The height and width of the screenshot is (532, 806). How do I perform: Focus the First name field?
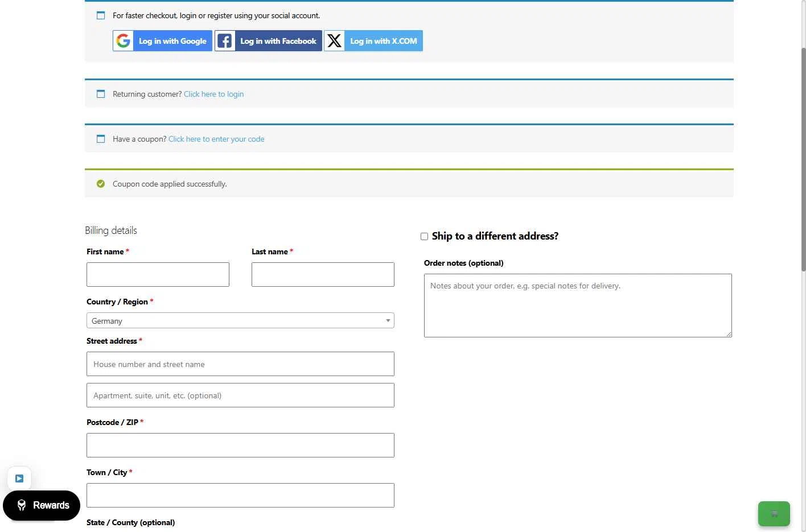pos(158,274)
